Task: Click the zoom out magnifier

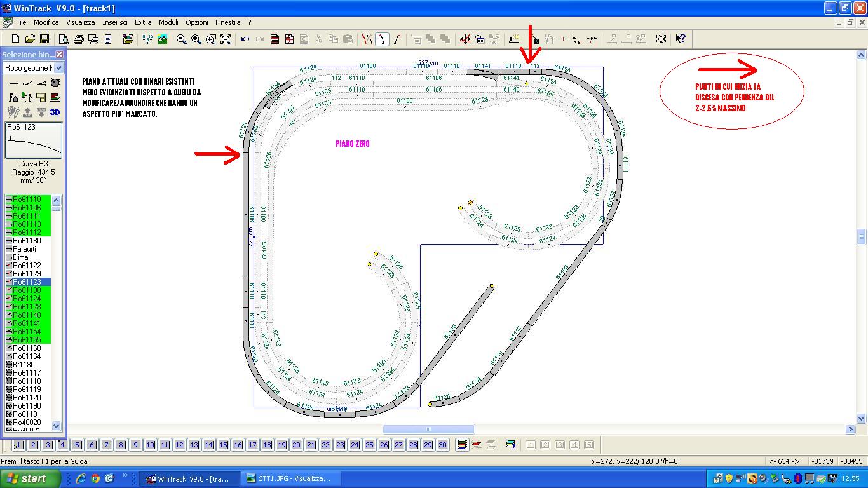Action: tap(182, 39)
